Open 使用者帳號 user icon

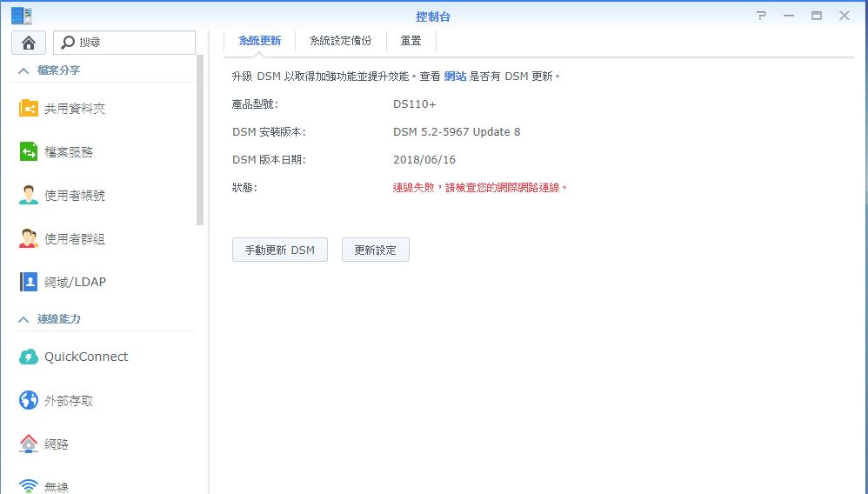pos(28,195)
